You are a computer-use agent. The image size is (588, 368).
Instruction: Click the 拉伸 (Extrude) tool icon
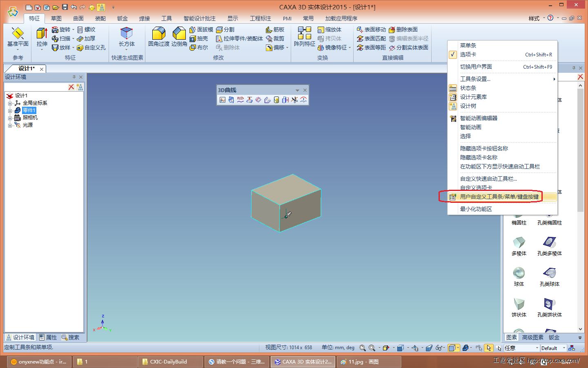point(42,34)
